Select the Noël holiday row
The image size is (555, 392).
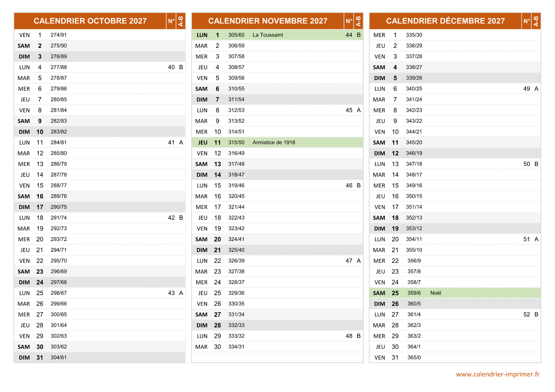pos(435,293)
